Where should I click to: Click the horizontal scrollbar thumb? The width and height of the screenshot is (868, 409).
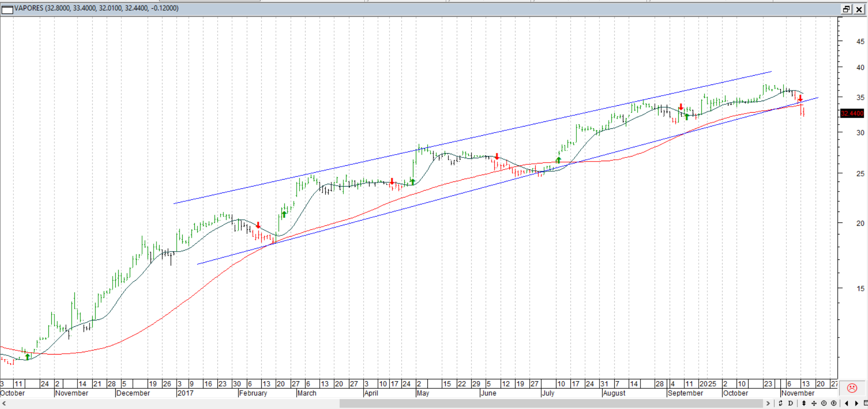tap(551, 403)
